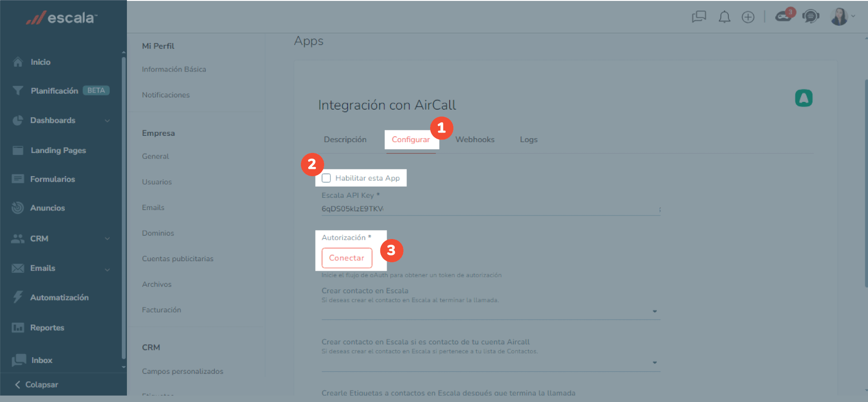Viewport: 868px width, 402px height.
Task: Click the Reportes chart icon
Action: [x=18, y=327]
